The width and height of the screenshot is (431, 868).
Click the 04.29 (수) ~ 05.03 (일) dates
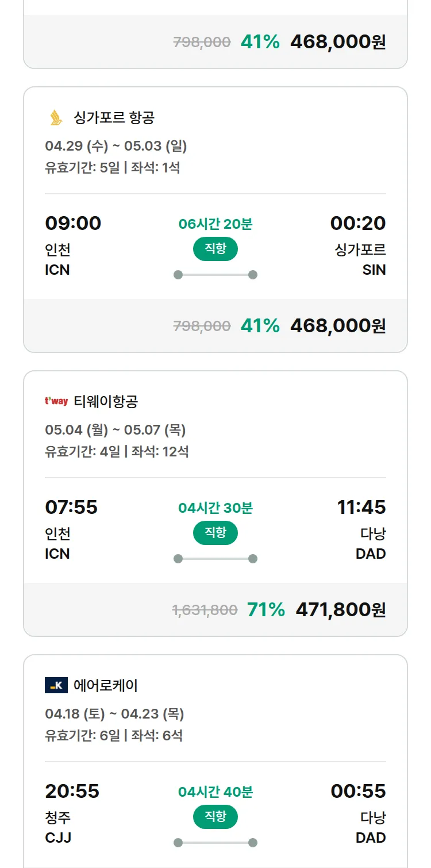click(x=116, y=146)
